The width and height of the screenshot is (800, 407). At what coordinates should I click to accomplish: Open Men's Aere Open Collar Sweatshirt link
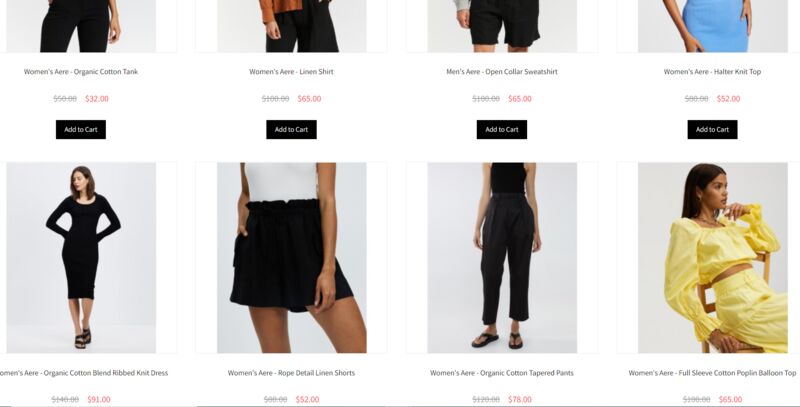tap(502, 72)
